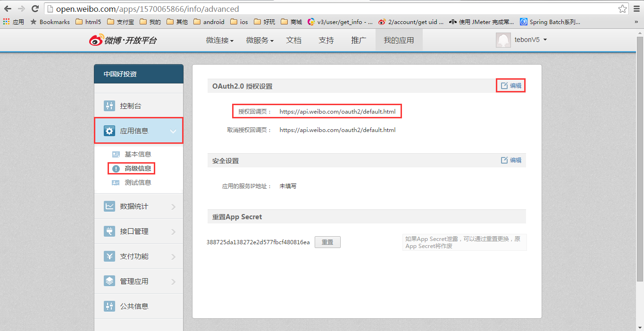Open 高级信息 submenu item
The width and height of the screenshot is (644, 331).
coord(138,168)
